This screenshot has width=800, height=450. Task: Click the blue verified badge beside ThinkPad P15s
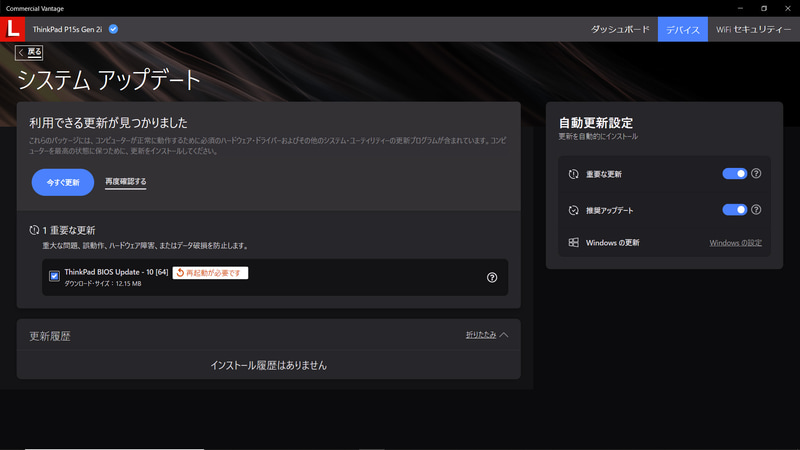pyautogui.click(x=113, y=29)
